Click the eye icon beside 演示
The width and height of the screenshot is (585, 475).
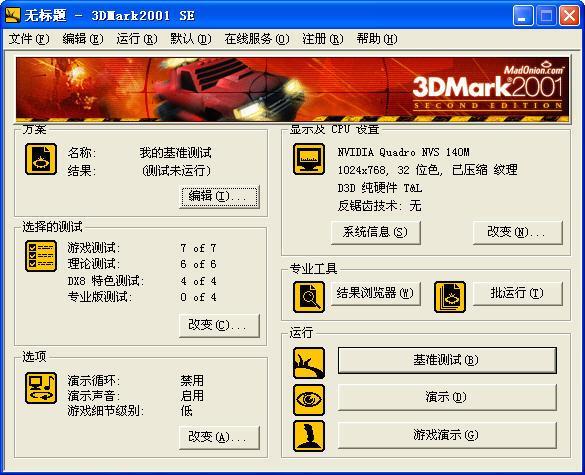(x=309, y=400)
